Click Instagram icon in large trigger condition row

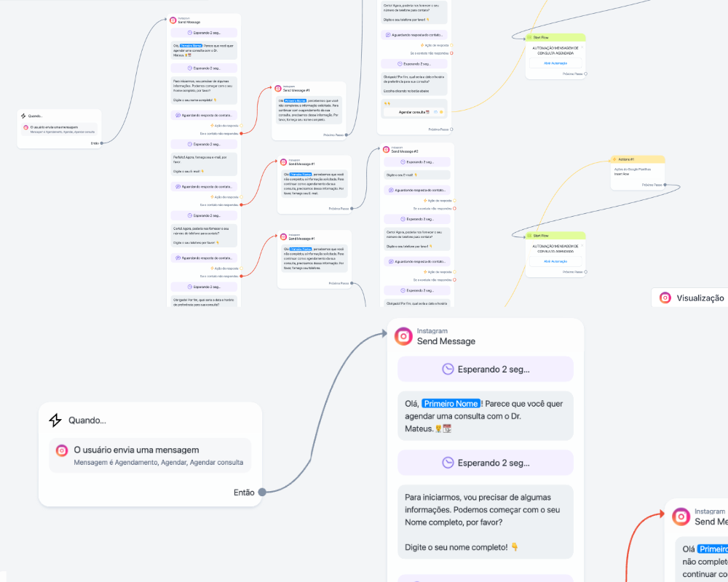click(62, 451)
